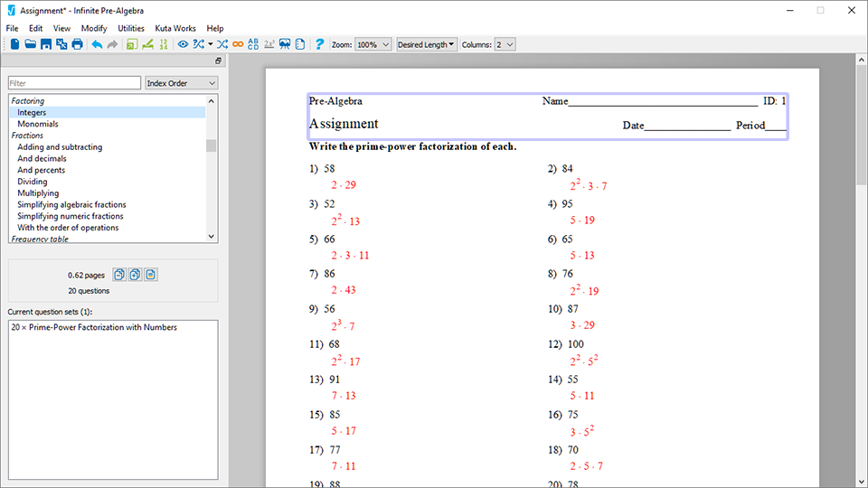
Task: Select Monomials topic under Factoring
Action: [38, 125]
